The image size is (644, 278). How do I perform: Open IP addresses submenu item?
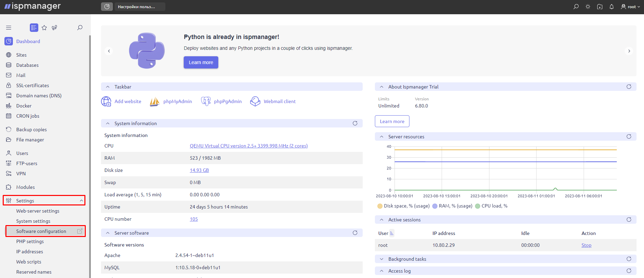click(x=29, y=252)
